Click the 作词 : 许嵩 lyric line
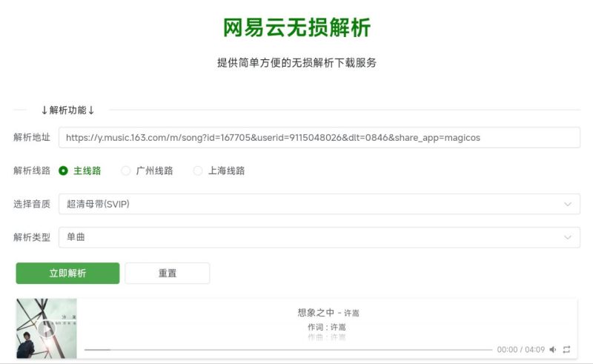Screen dimensions: 593x364 327,327
